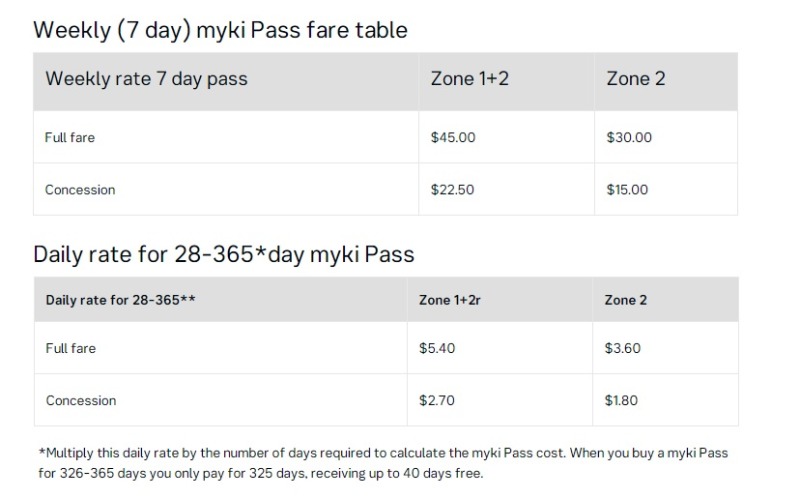Select the daily table Concession row label

click(81, 400)
